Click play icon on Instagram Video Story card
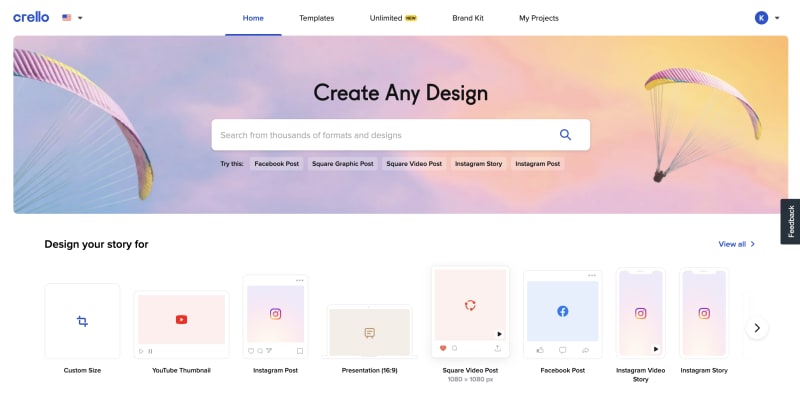Viewport: 800px width, 397px height. point(656,349)
